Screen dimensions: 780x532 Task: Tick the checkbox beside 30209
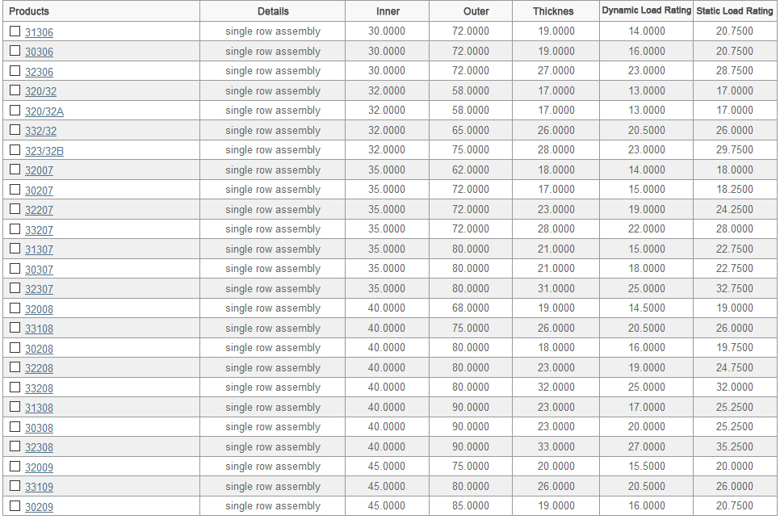[15, 506]
